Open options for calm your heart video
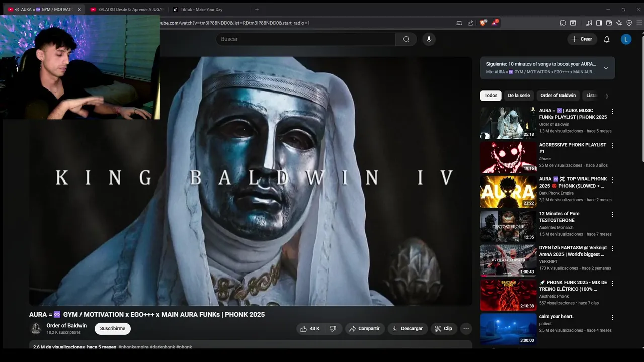The width and height of the screenshot is (644, 362). click(612, 317)
